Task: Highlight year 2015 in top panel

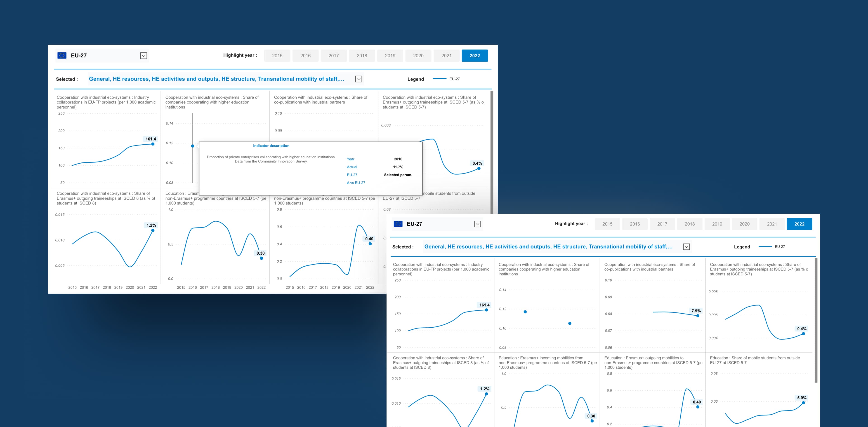Action: tap(277, 56)
